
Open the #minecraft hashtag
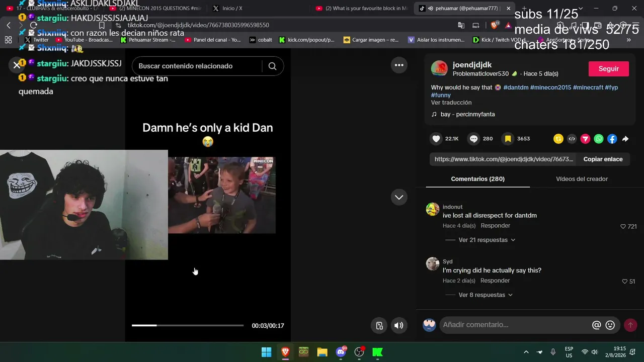coord(588,87)
